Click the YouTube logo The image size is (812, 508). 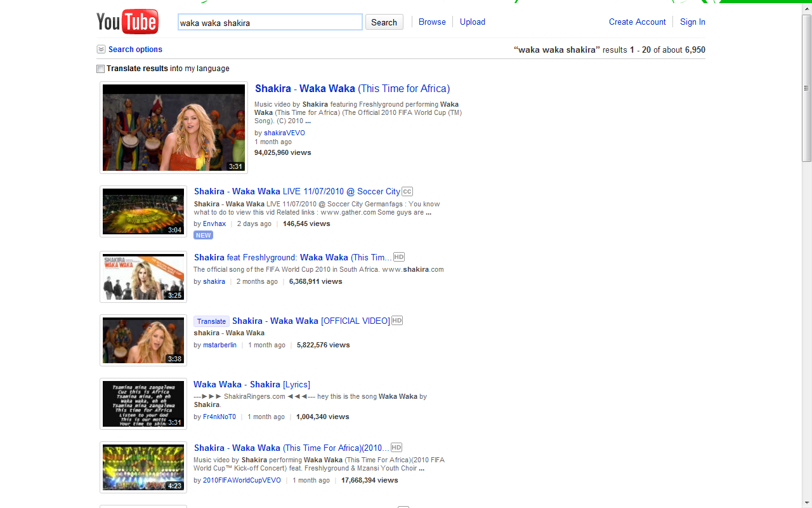point(128,22)
